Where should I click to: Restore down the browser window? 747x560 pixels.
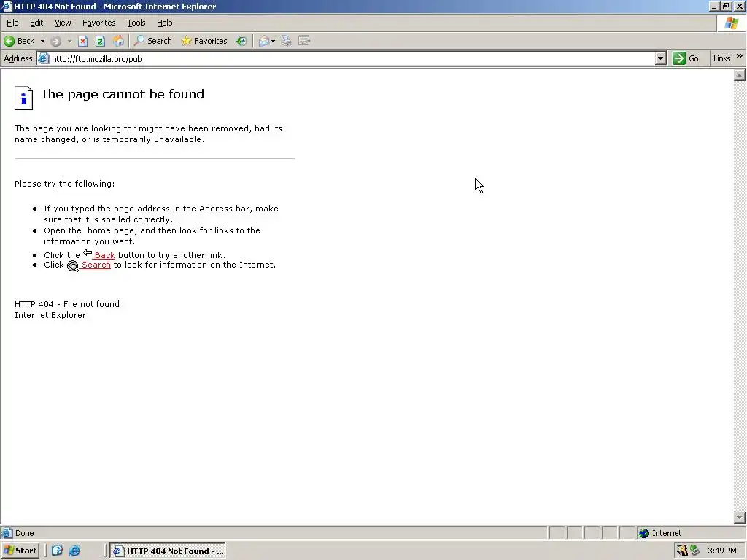click(x=727, y=6)
